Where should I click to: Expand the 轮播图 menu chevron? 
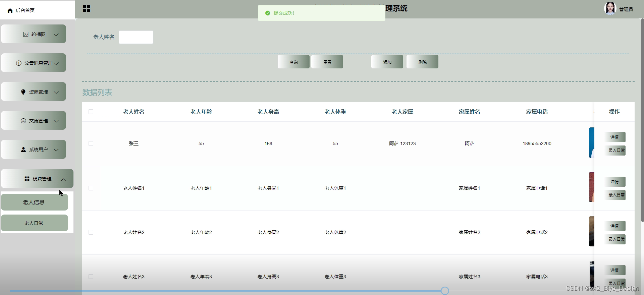(56, 35)
